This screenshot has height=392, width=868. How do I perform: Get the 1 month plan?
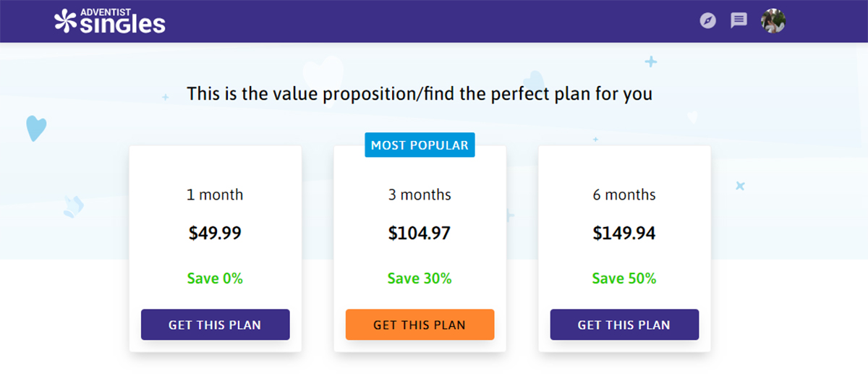tap(215, 325)
